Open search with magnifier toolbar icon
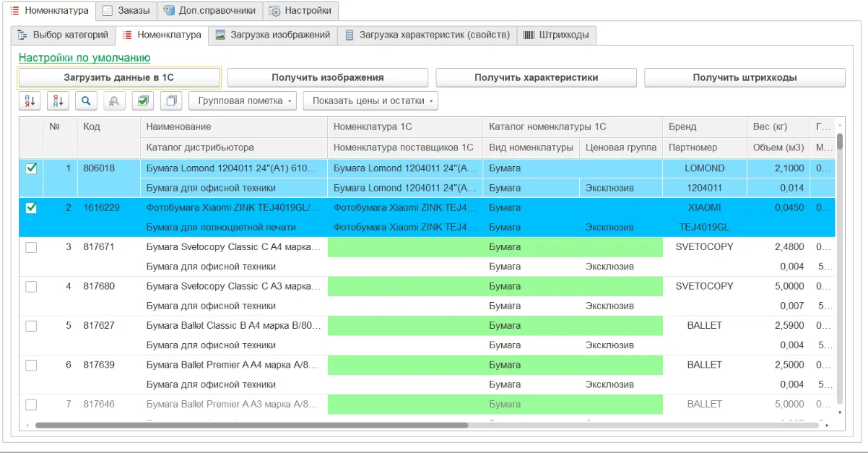The image size is (868, 453). tap(86, 101)
